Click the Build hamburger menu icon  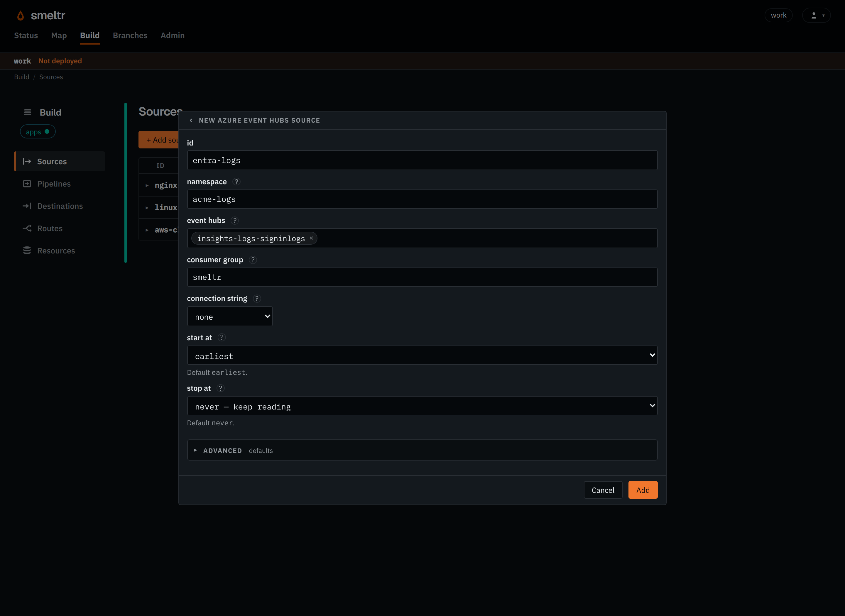click(27, 112)
